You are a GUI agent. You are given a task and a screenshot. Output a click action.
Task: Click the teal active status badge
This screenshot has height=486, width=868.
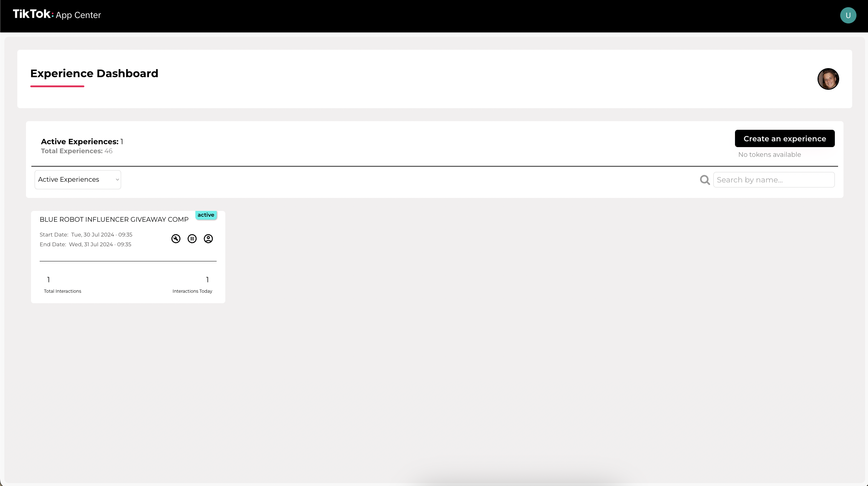(206, 215)
